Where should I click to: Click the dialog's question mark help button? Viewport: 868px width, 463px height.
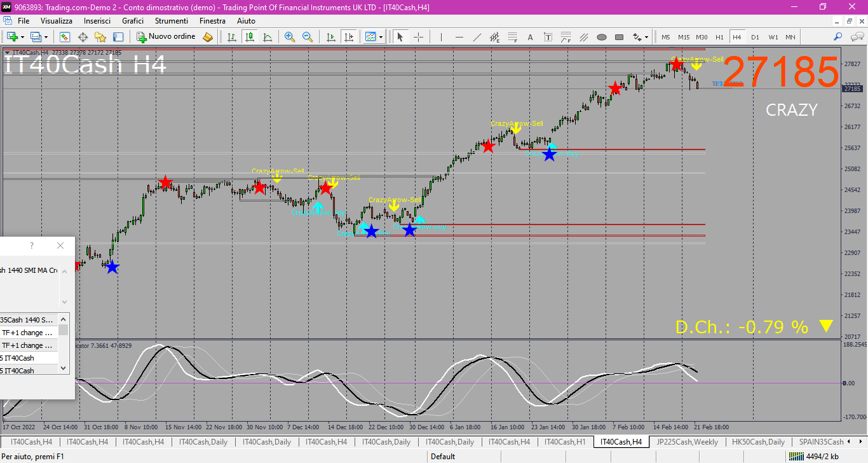(x=32, y=245)
